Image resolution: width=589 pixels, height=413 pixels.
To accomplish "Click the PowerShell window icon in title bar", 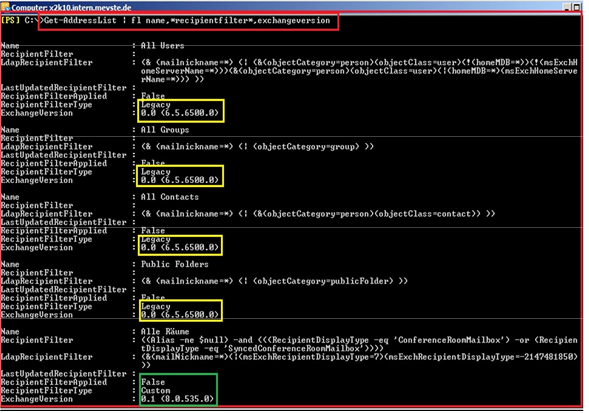I will tap(5, 6).
